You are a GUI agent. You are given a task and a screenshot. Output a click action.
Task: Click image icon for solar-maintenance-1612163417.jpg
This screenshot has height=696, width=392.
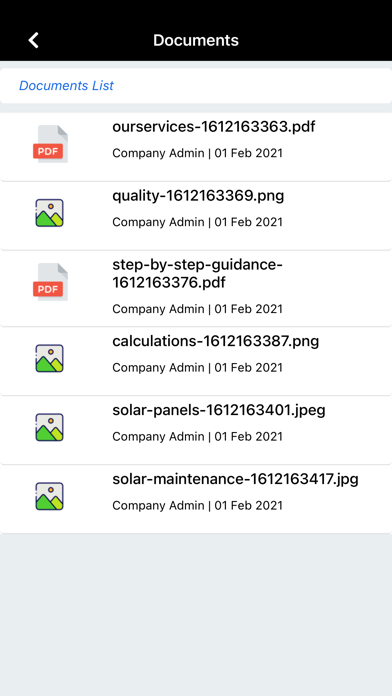tap(49, 496)
